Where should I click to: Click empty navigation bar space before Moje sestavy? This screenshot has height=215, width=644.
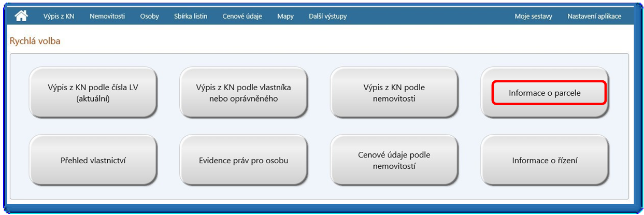pyautogui.click(x=430, y=16)
